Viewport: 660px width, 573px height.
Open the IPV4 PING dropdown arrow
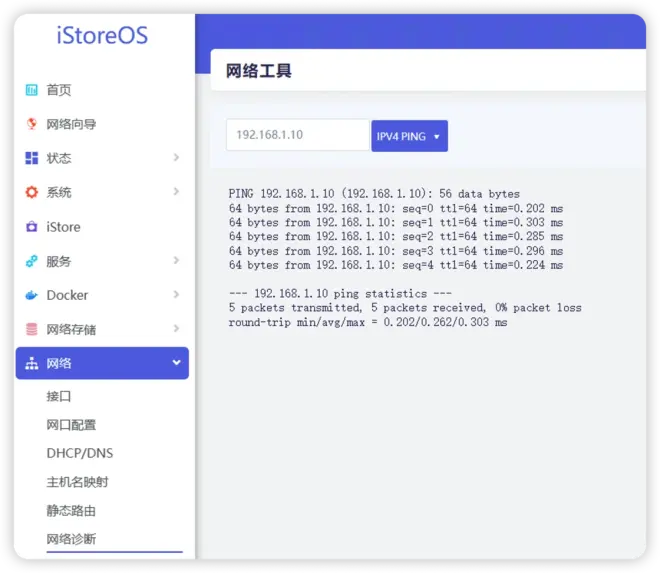click(436, 136)
